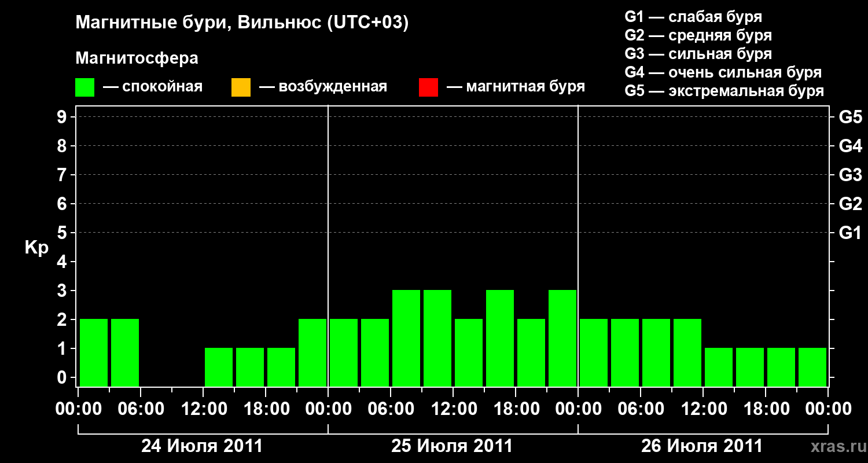Screen dimensions: 868x463
Task: Click the 25 Июля 15:00–18:00 Kp 3 bar
Action: click(x=500, y=338)
